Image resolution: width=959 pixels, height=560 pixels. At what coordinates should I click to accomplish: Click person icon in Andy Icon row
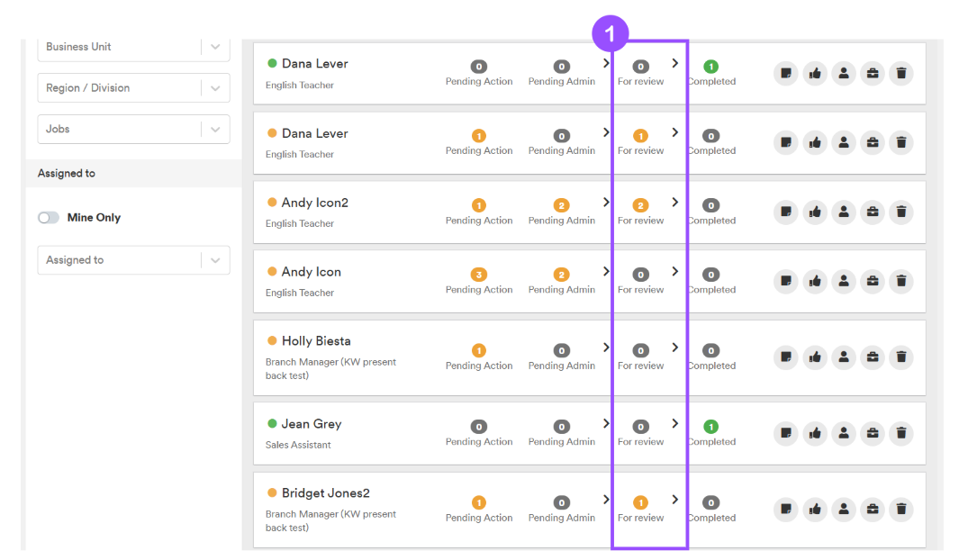coord(844,282)
